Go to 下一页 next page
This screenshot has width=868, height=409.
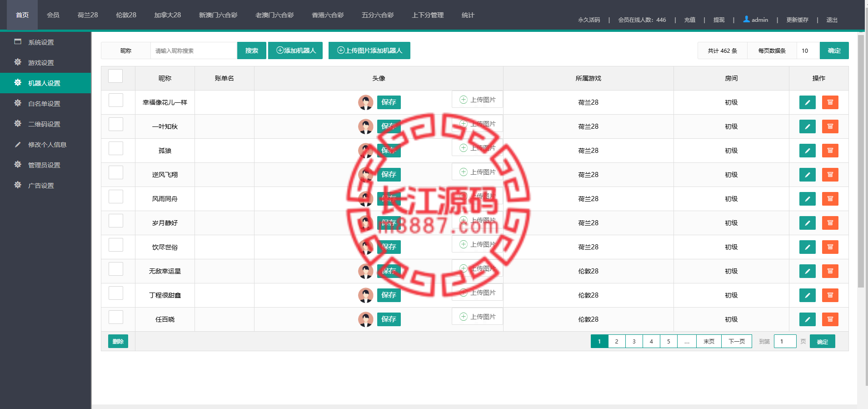point(737,341)
